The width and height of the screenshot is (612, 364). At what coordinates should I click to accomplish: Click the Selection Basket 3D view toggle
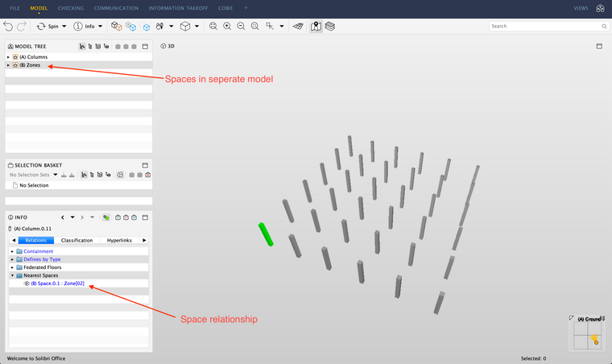[x=120, y=175]
